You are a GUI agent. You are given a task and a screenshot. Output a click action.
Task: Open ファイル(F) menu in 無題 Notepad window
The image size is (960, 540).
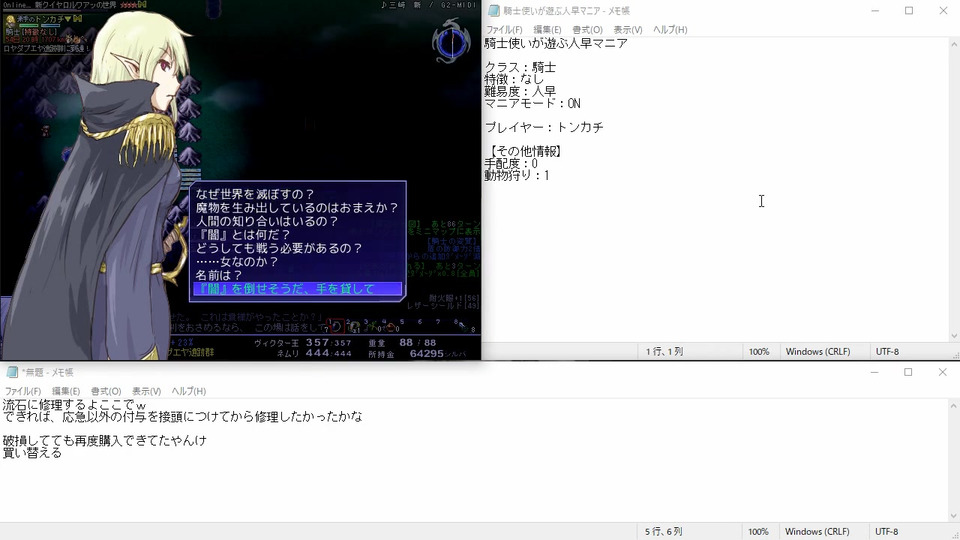coord(23,391)
